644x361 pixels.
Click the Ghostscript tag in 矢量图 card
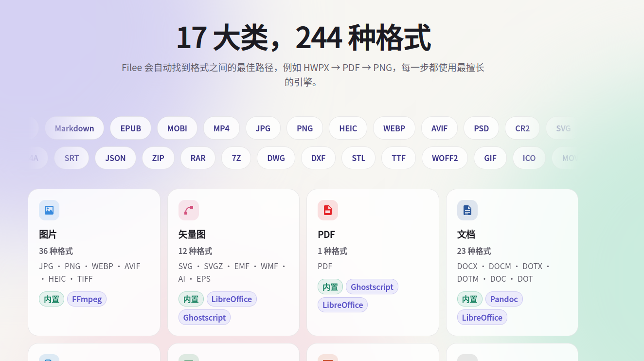204,318
